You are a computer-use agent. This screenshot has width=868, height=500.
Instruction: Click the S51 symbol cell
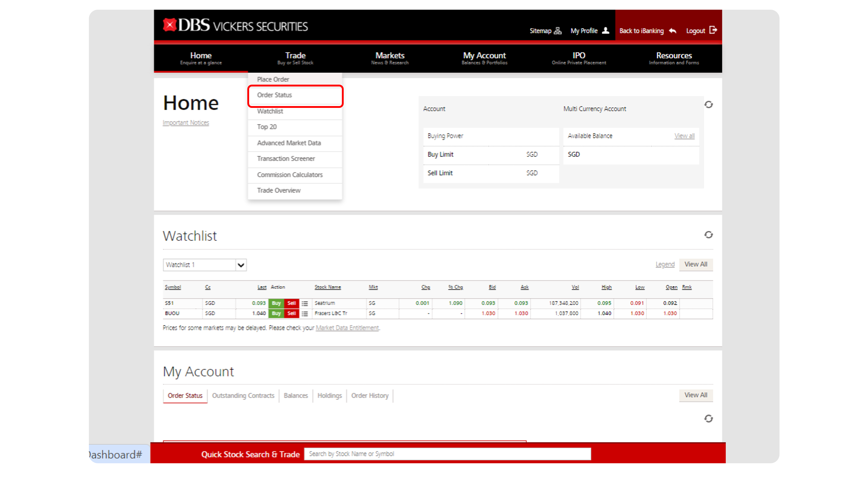point(169,303)
